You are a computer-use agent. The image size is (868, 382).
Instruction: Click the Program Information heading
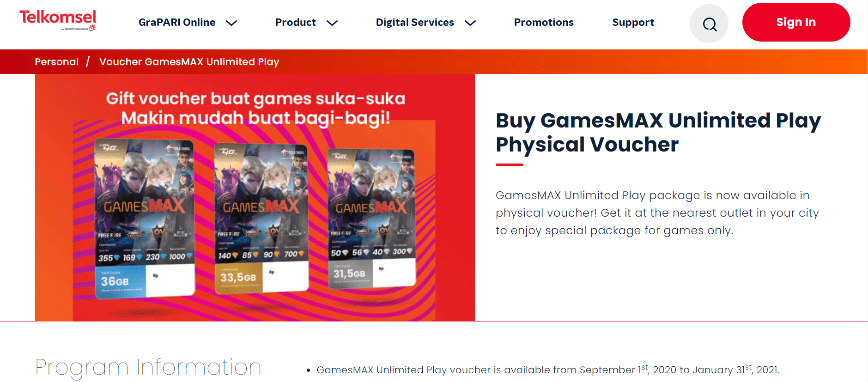(x=148, y=367)
